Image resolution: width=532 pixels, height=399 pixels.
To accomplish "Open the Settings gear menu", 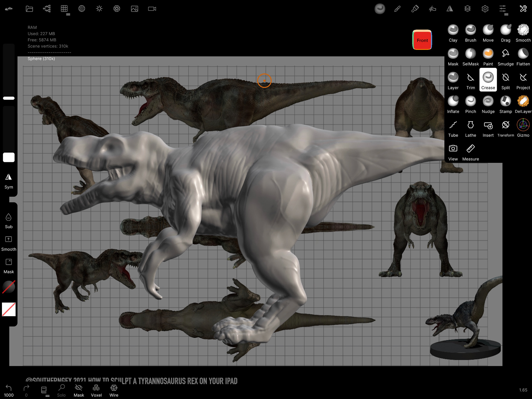I will [485, 9].
